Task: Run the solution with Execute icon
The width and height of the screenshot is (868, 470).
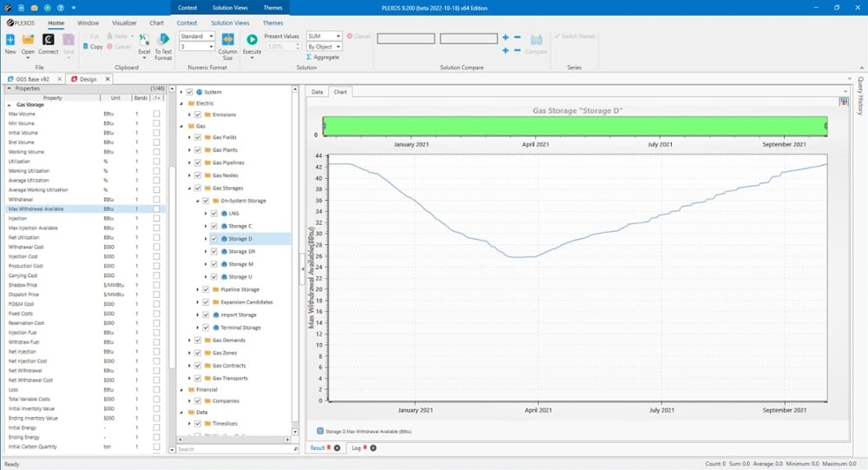Action: (x=252, y=40)
